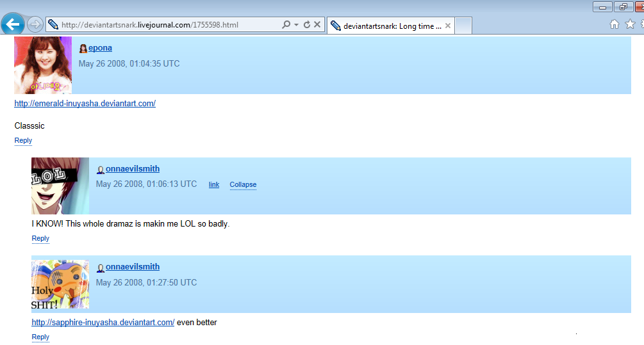Image resolution: width=644 pixels, height=345 pixels.
Task: Reply to epona's Classsic comment
Action: point(23,141)
